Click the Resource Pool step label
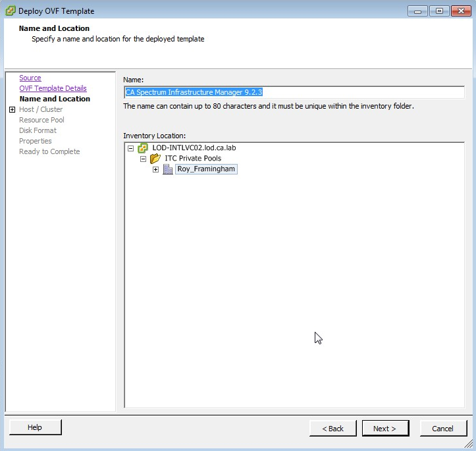 coord(41,120)
